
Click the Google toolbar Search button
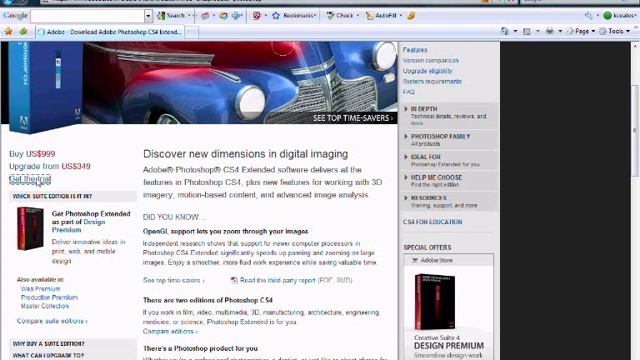(171, 16)
